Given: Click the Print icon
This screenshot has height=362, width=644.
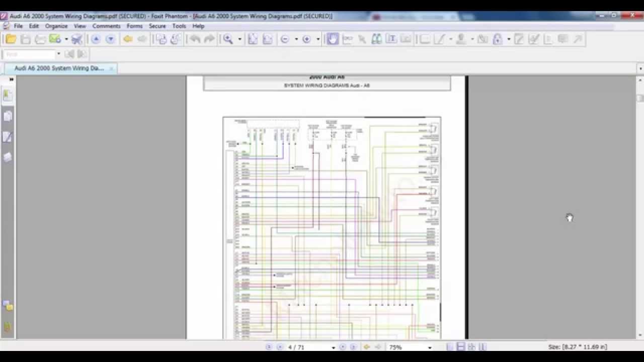Looking at the screenshot, I should click(40, 39).
